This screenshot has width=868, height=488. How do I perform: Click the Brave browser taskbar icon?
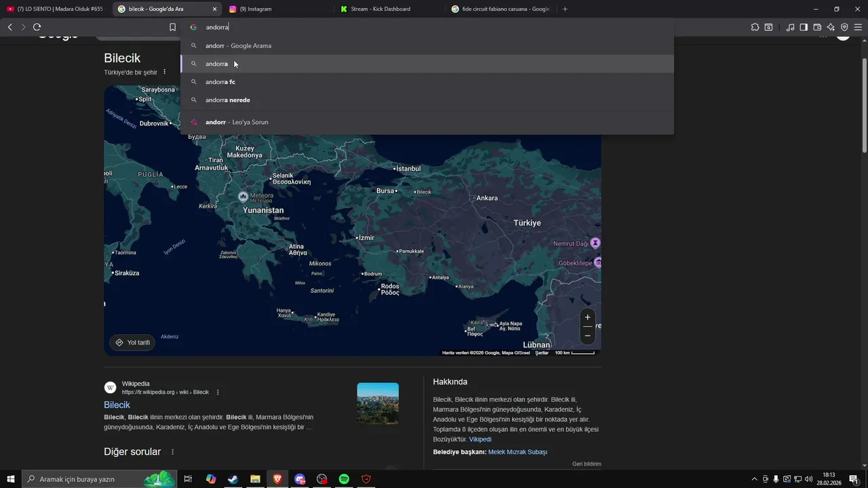277,479
